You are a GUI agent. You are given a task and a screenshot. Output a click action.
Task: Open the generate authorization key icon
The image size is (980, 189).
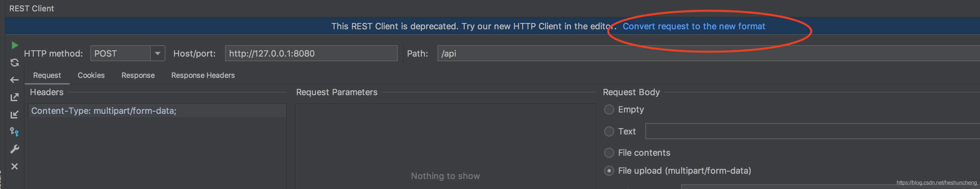(15, 132)
